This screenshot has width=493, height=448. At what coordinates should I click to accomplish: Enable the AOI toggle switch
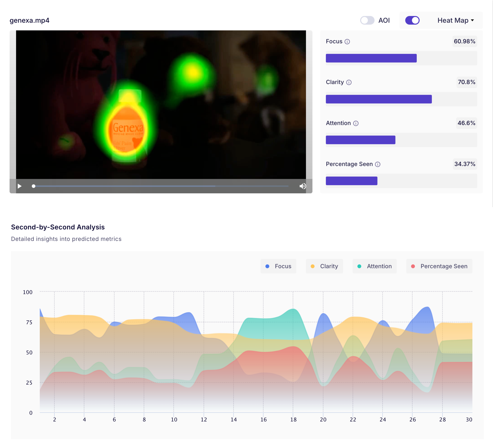(x=367, y=20)
